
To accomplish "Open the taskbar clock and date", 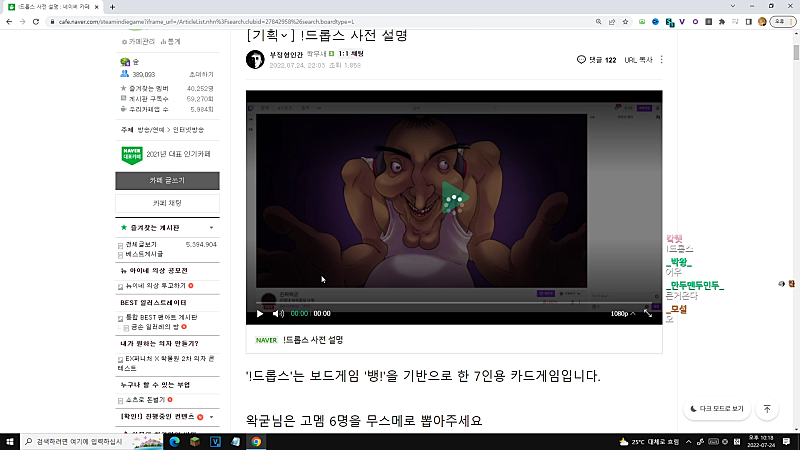I will coord(761,442).
